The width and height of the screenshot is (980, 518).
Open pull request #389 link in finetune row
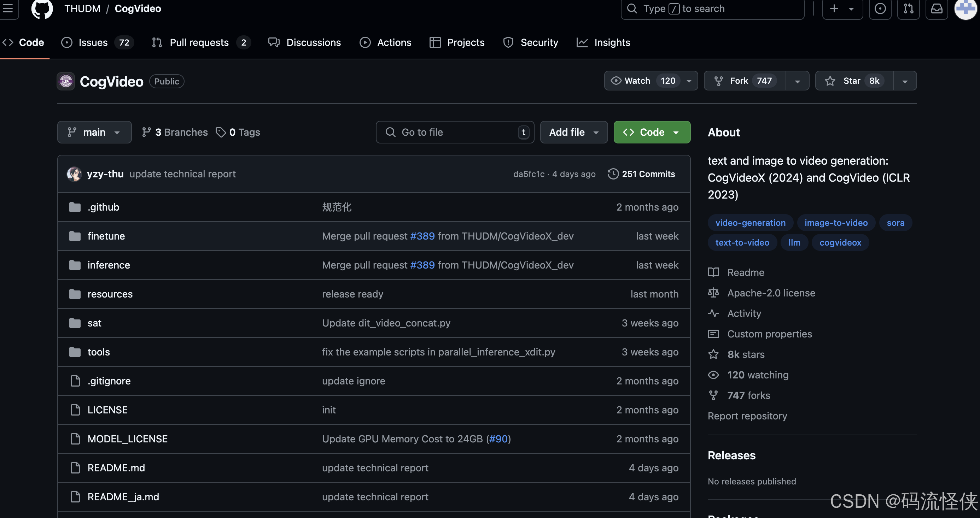click(x=422, y=236)
